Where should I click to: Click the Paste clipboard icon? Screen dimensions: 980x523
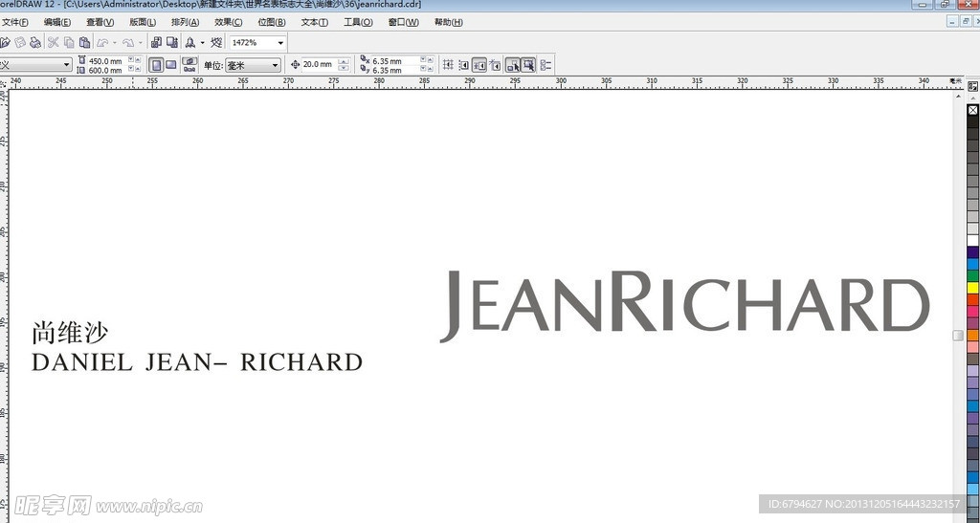click(x=84, y=42)
